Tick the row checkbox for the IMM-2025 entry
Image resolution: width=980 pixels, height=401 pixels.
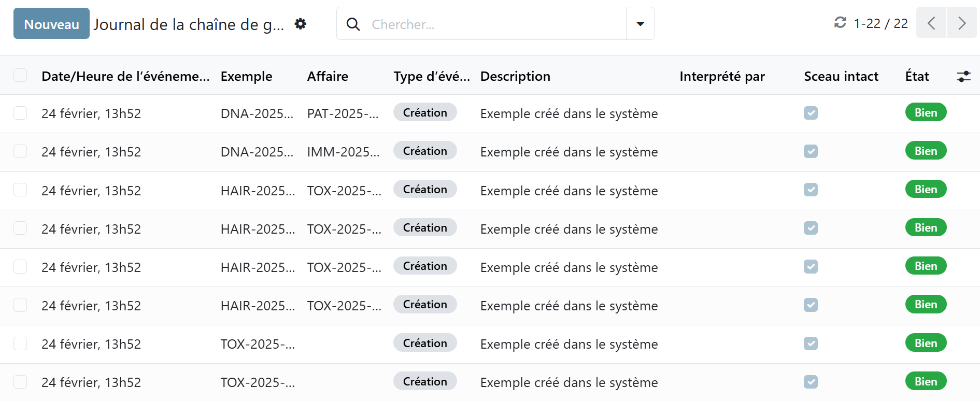(20, 152)
